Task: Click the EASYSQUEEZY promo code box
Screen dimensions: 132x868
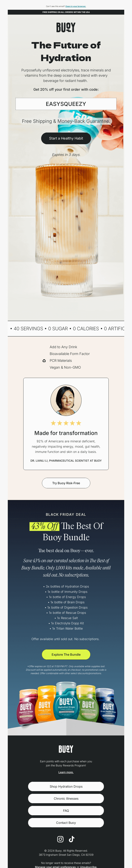Action: pos(66,104)
